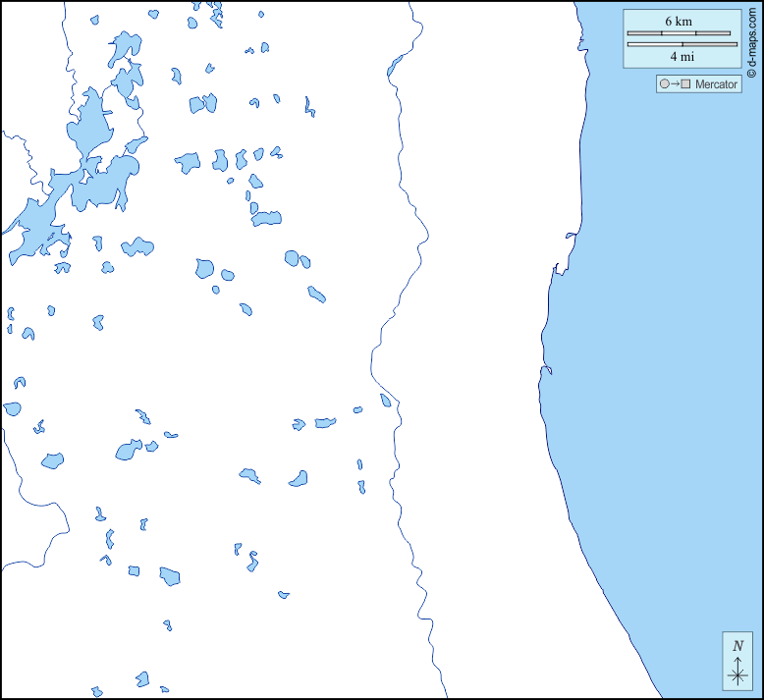The height and width of the screenshot is (700, 764).
Task: Click the letter N above the compass arrow
Action: (737, 646)
